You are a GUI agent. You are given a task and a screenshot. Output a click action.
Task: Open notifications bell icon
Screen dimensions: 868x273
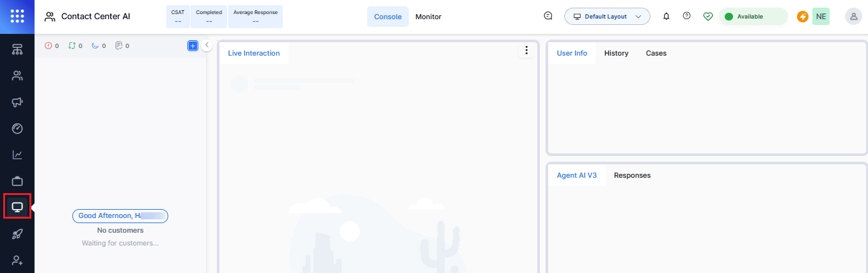click(666, 17)
